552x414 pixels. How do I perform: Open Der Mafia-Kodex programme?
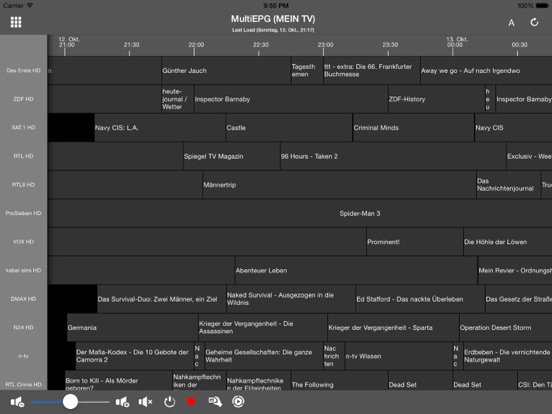(x=134, y=356)
